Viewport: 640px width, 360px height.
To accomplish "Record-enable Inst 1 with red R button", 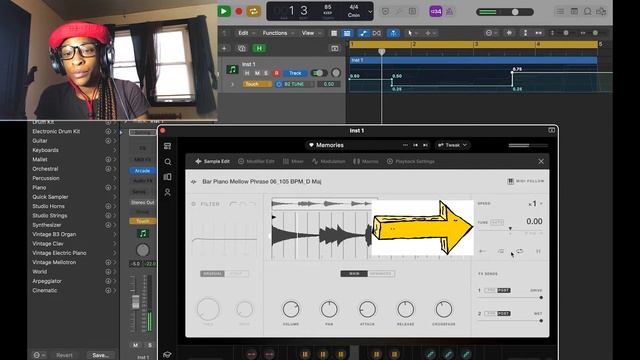I will (276, 73).
